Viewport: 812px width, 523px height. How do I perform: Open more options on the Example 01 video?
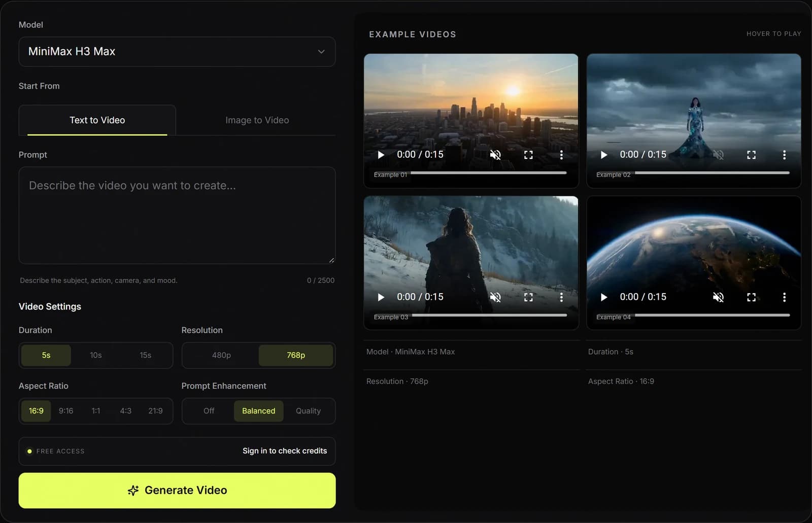click(x=561, y=155)
